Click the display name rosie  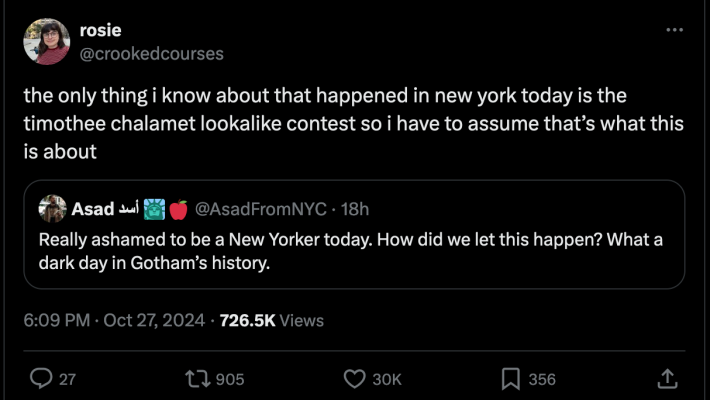(x=99, y=31)
